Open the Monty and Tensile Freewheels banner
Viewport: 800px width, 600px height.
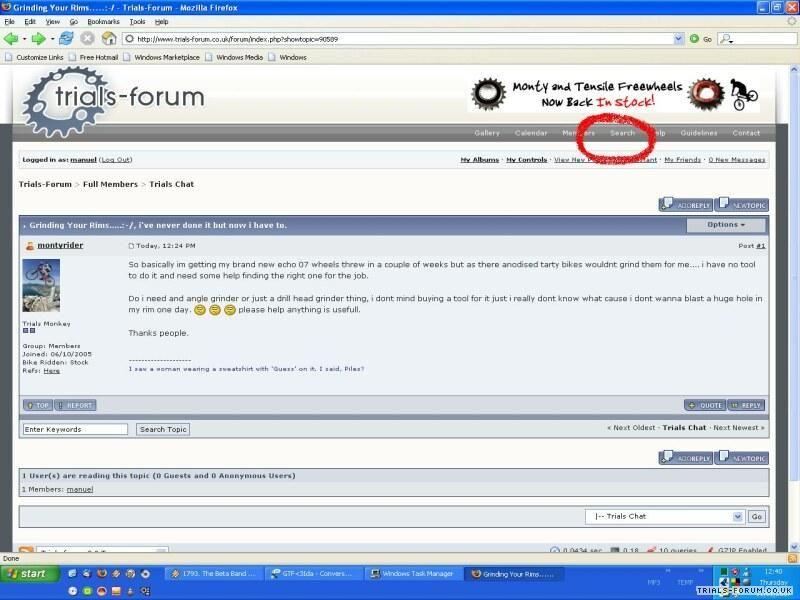pyautogui.click(x=614, y=94)
